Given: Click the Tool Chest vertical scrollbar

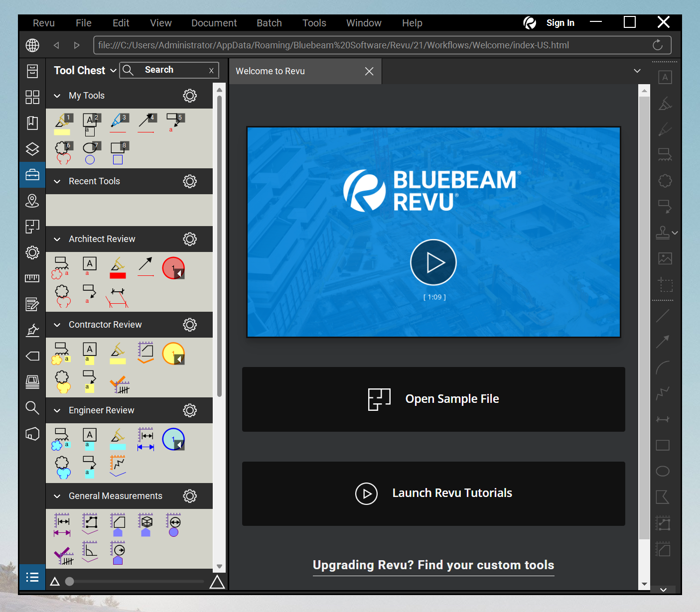Looking at the screenshot, I should (x=219, y=246).
